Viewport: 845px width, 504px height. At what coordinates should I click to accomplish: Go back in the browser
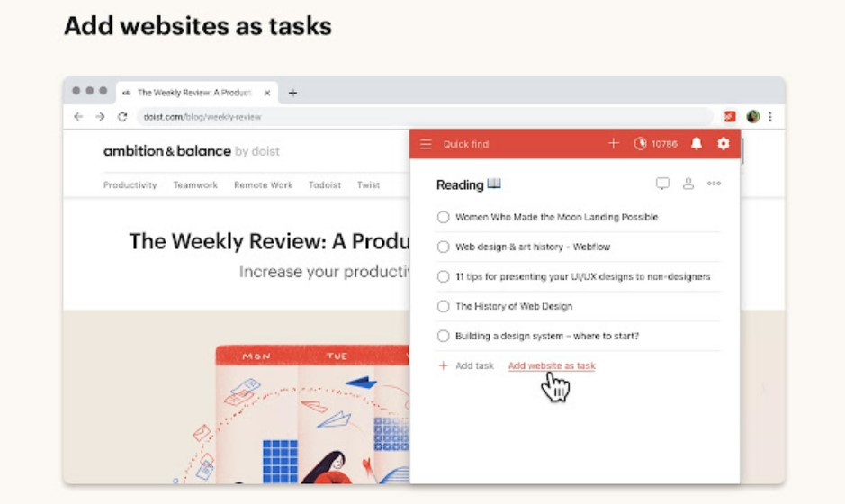click(x=78, y=116)
